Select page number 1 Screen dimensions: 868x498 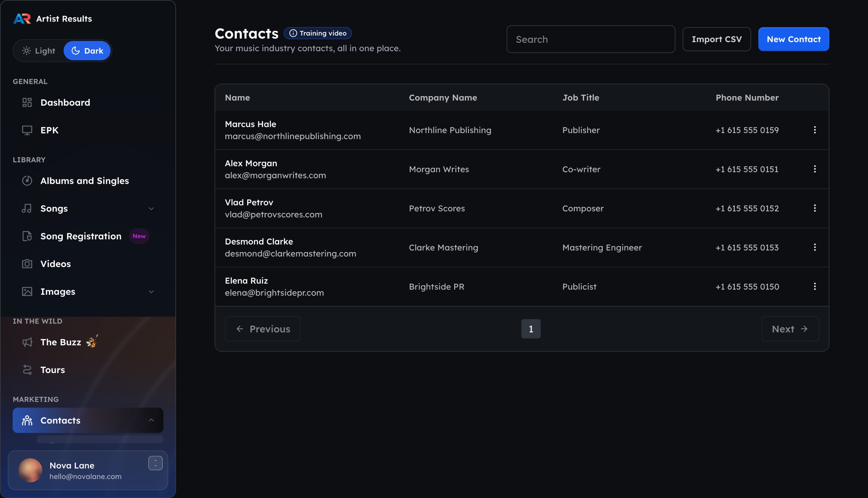(x=531, y=329)
